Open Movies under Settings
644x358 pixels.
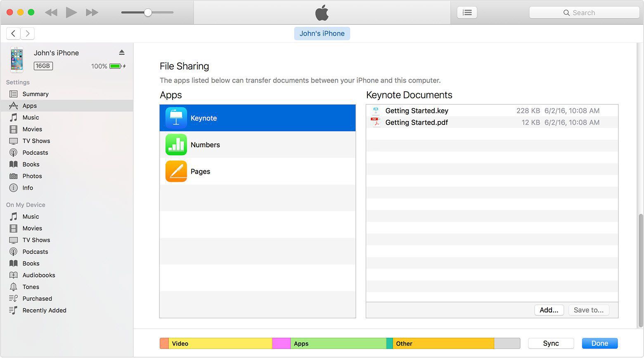pyautogui.click(x=67, y=129)
